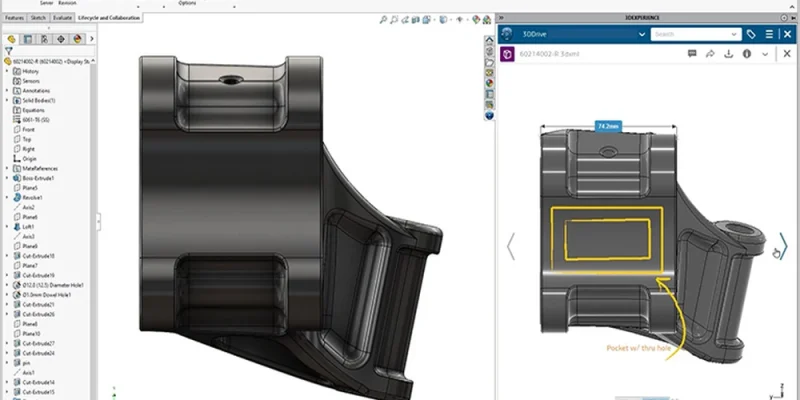Download 60214002-R.3dxml file
Viewport: 800px width, 400px height.
[x=729, y=54]
